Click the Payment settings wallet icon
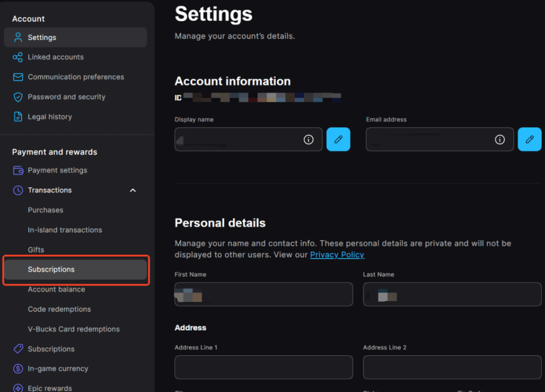 click(x=17, y=170)
